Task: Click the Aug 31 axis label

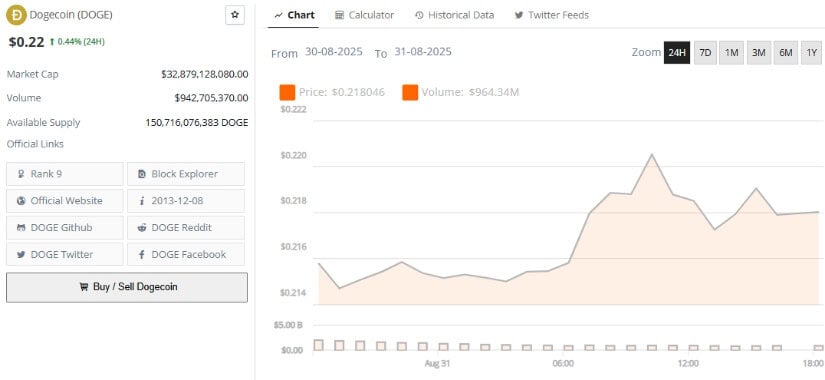Action: tap(437, 364)
